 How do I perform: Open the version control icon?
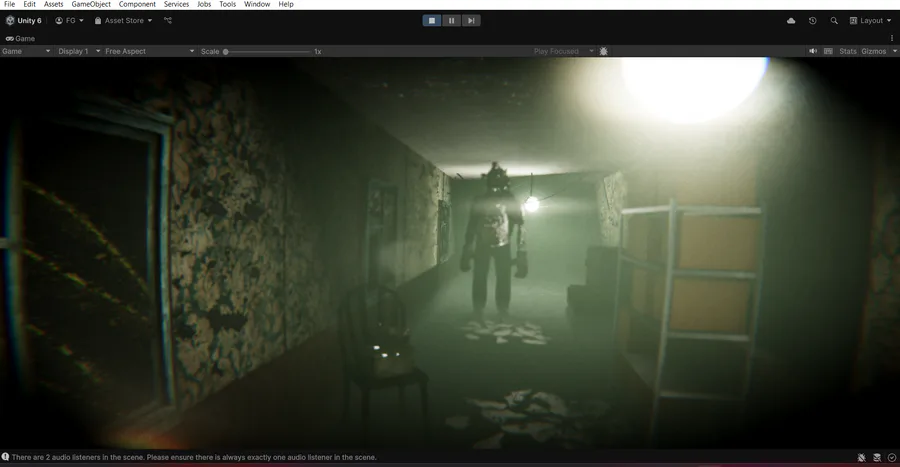tap(168, 21)
